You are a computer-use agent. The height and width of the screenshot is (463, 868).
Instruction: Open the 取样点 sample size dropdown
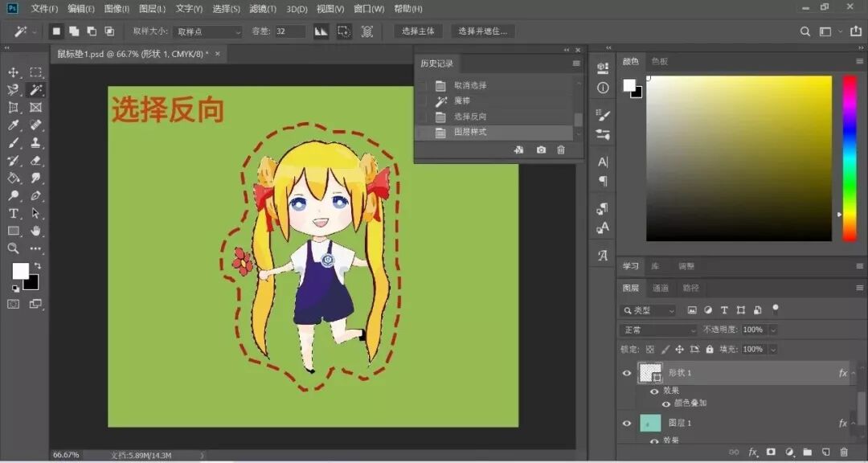click(x=207, y=32)
